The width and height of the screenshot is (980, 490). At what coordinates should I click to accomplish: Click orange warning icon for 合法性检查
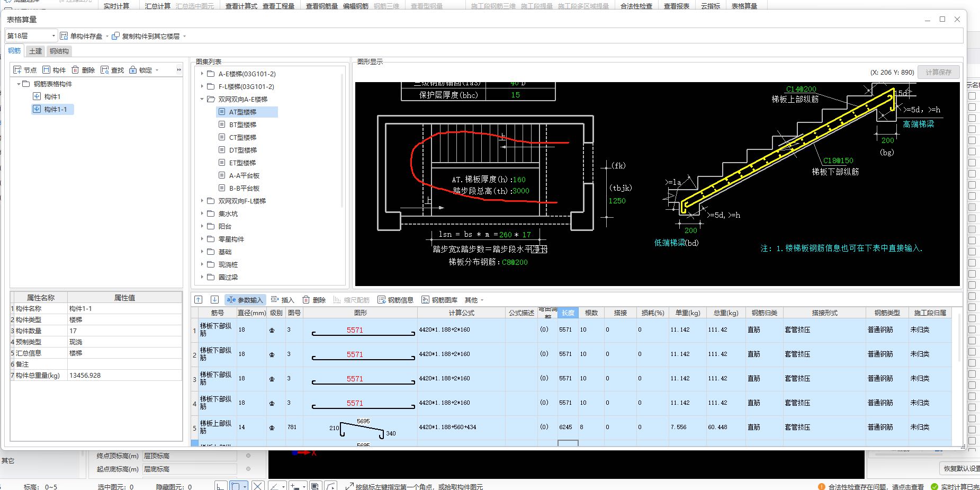coord(822,486)
